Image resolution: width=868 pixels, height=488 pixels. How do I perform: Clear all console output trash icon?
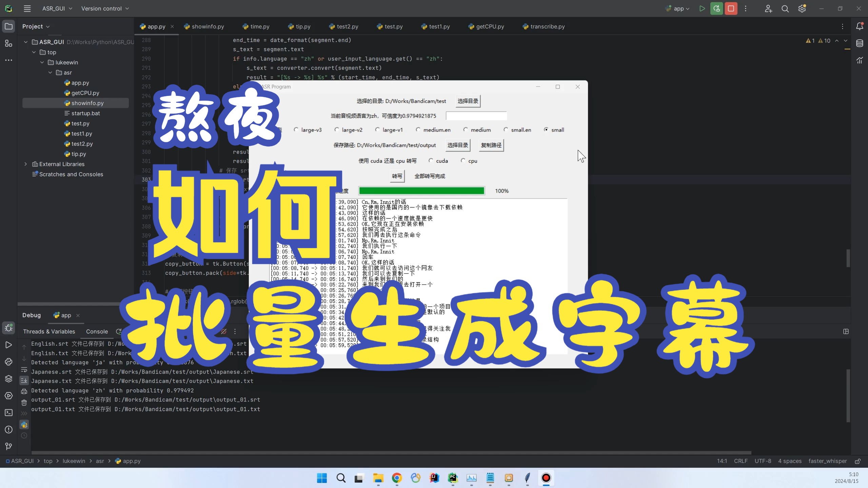click(24, 403)
